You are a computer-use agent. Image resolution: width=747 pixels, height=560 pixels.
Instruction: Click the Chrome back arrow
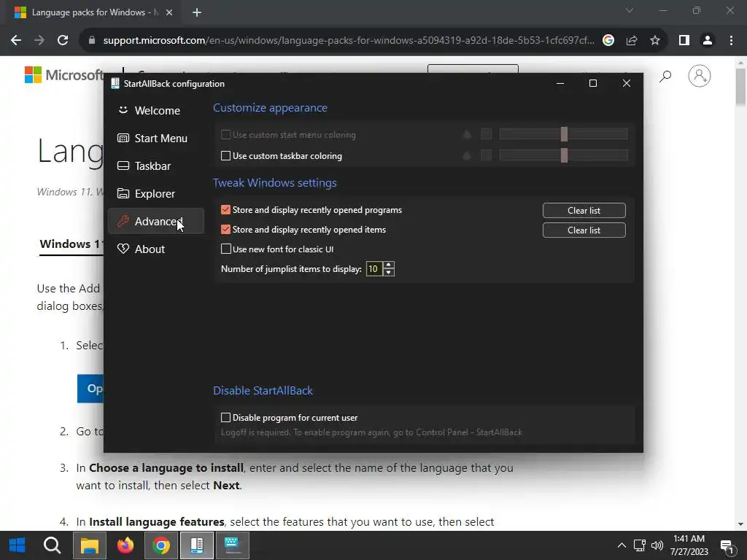tap(16, 41)
